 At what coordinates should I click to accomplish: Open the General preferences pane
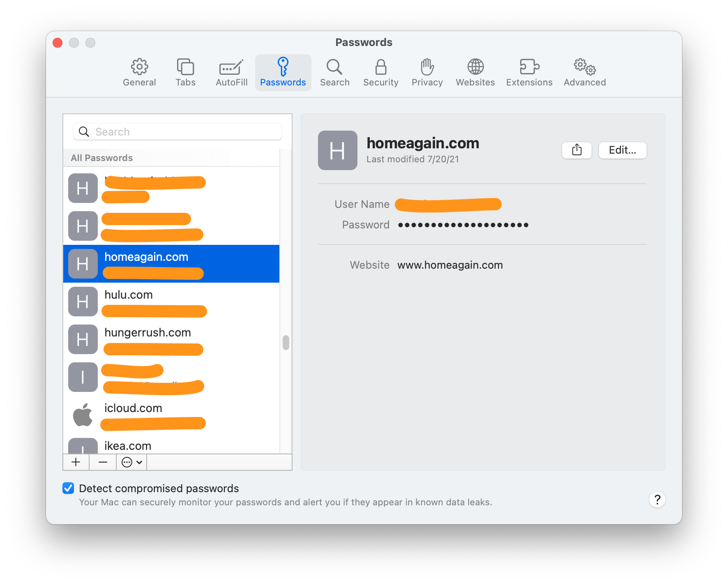139,73
